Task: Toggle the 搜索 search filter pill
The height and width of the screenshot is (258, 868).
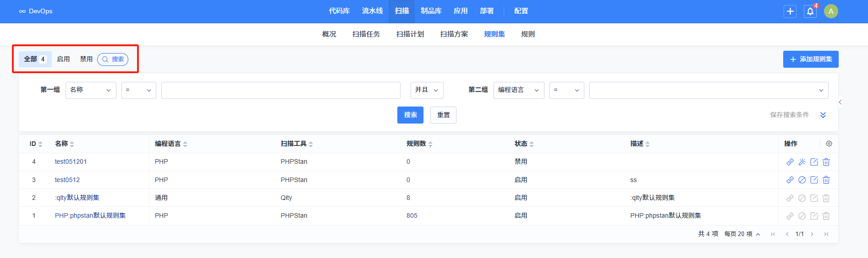Action: click(x=113, y=59)
